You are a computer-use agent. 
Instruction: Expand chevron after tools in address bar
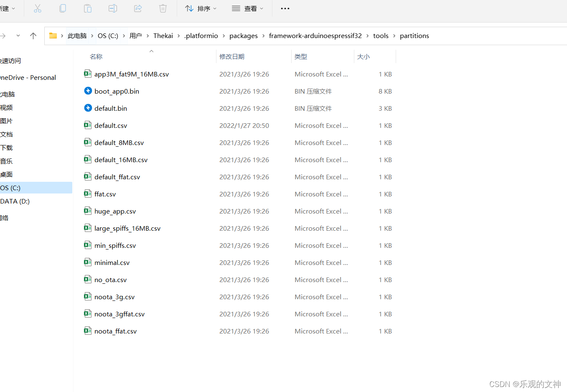point(394,36)
